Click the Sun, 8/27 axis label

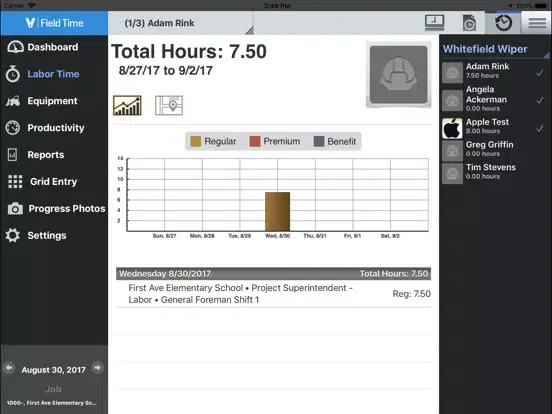(x=164, y=236)
